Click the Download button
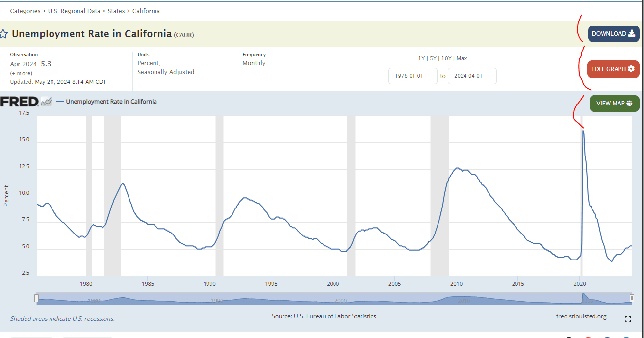644x338 pixels. pos(614,34)
